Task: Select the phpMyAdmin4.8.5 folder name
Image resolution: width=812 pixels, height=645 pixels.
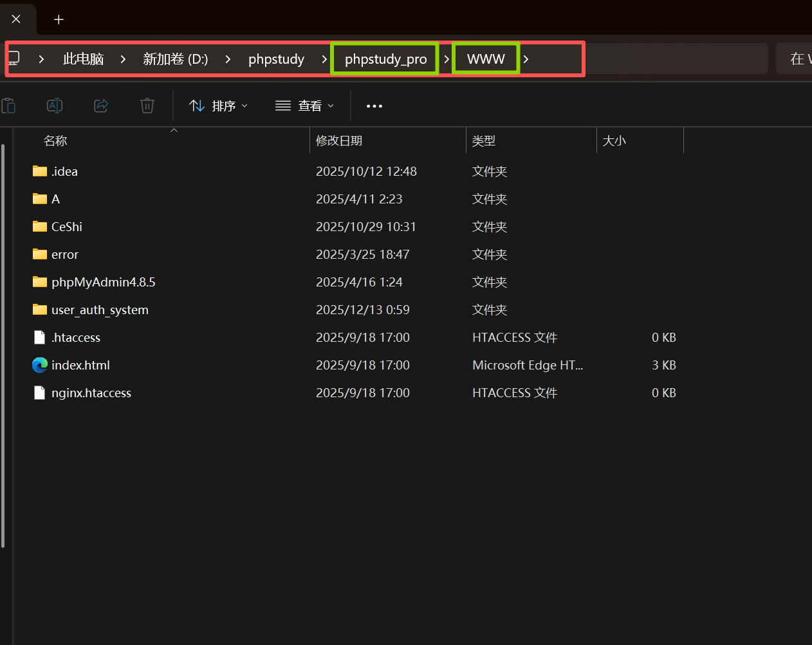Action: click(104, 282)
